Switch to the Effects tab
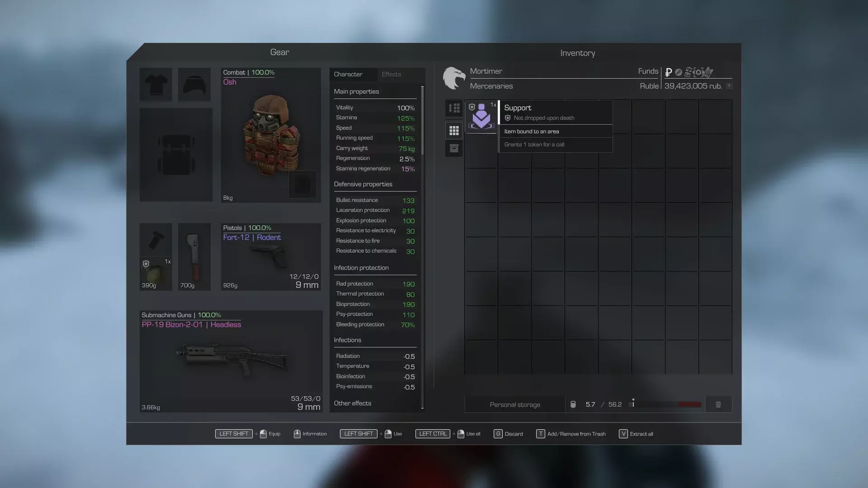The height and width of the screenshot is (488, 868). [x=391, y=74]
